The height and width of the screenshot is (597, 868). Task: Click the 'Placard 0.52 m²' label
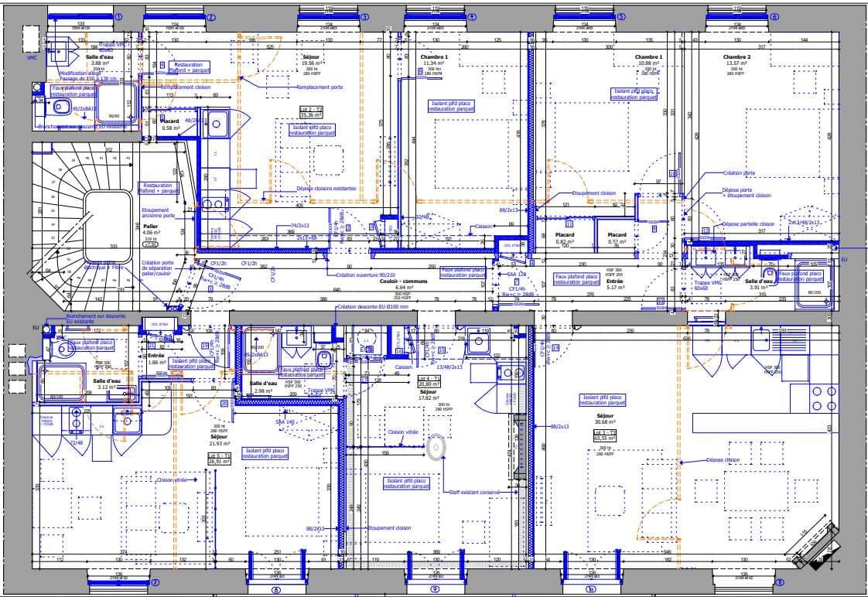click(617, 238)
